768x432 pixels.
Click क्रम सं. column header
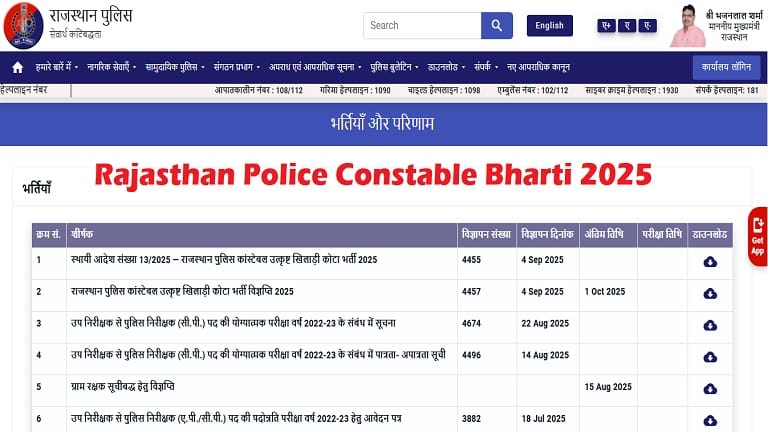coord(48,235)
